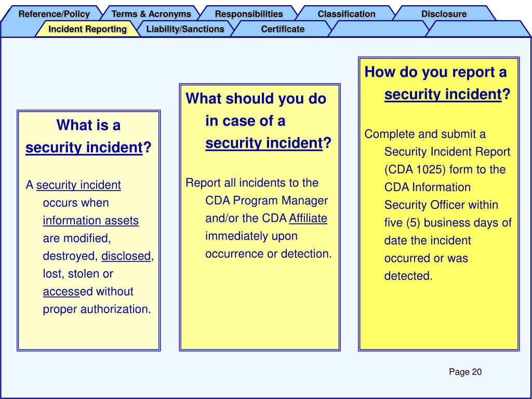The image size is (532, 399).
Task: Open the 'disclosed' definition link
Action: [126, 256]
